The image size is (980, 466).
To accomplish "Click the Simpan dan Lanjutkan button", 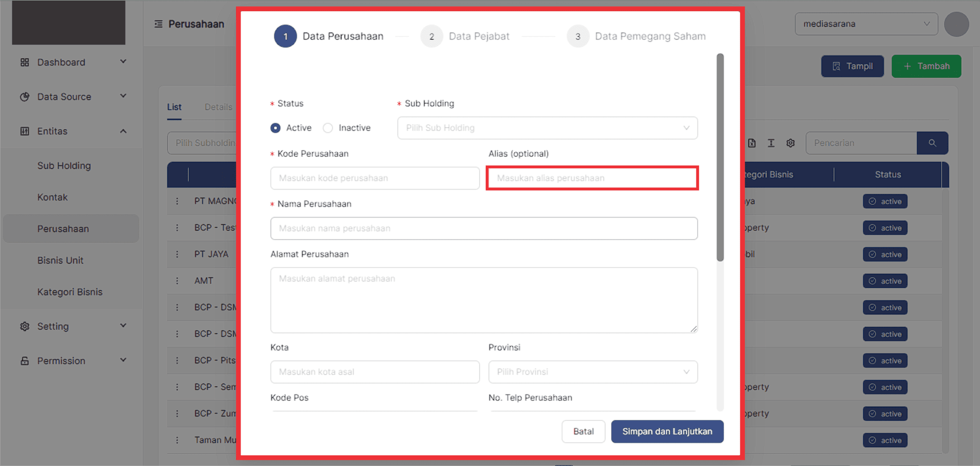I will click(x=667, y=431).
